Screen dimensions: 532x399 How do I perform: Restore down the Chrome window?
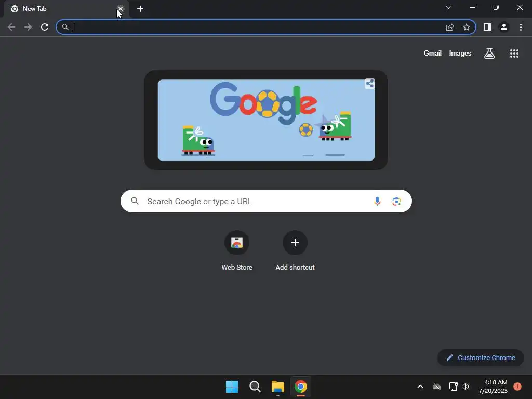pos(496,7)
